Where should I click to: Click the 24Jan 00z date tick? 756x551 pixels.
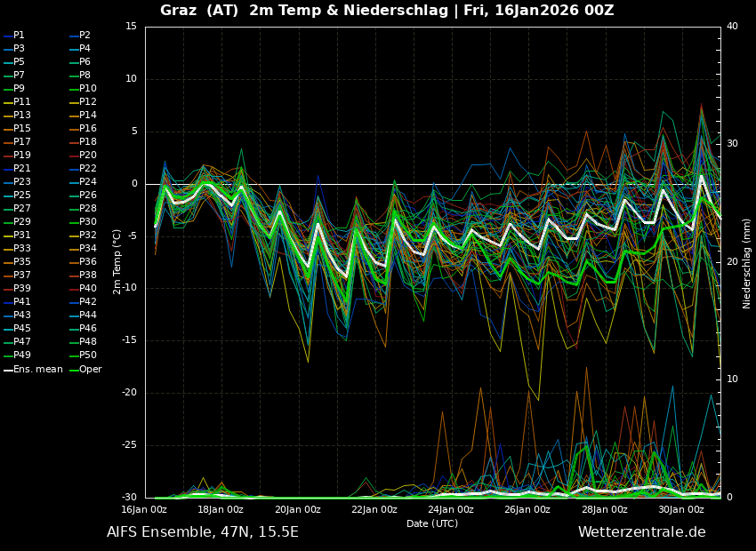click(451, 509)
